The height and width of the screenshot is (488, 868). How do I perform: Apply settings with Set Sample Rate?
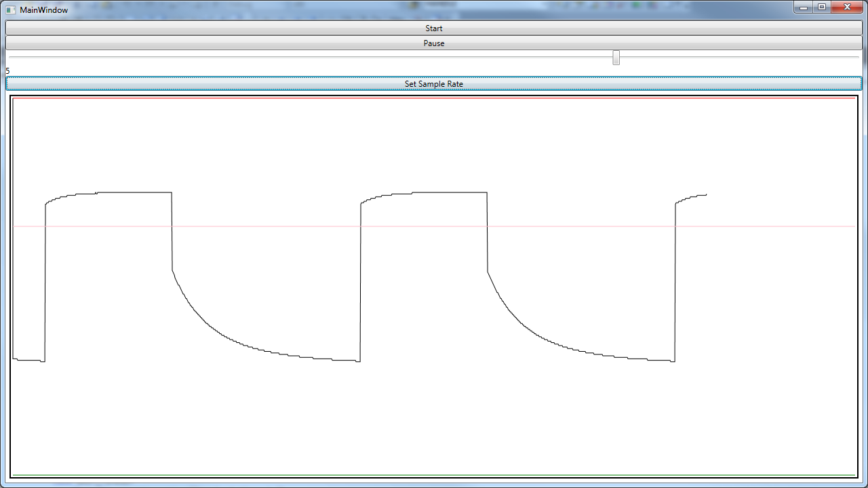434,83
